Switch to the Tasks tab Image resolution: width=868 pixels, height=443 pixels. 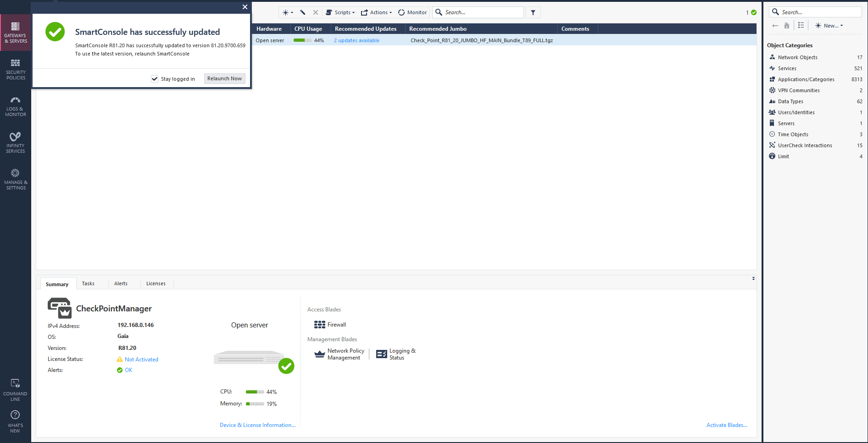click(x=88, y=283)
